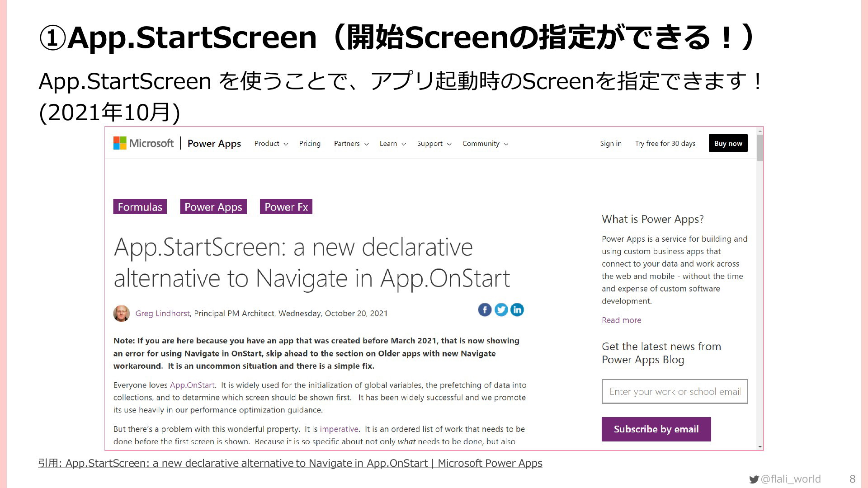The width and height of the screenshot is (868, 488).
Task: Click the scrollbar up arrow
Action: point(760,131)
